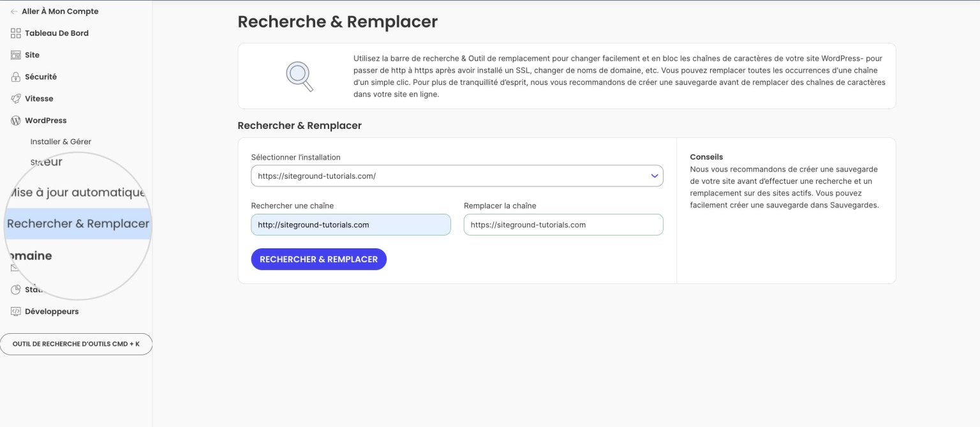This screenshot has width=980, height=427.
Task: Click the back arrow beside Aller À Mon Compte
Action: pyautogui.click(x=14, y=11)
